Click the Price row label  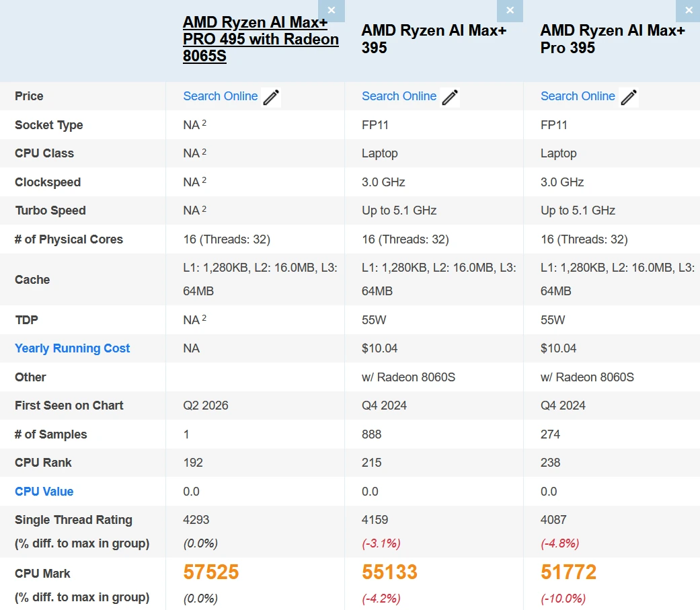tap(29, 96)
